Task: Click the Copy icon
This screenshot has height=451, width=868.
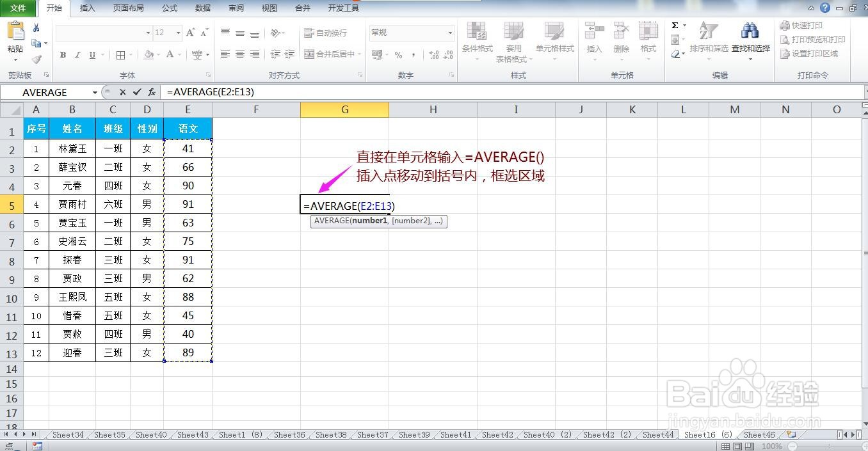Action: click(x=36, y=44)
